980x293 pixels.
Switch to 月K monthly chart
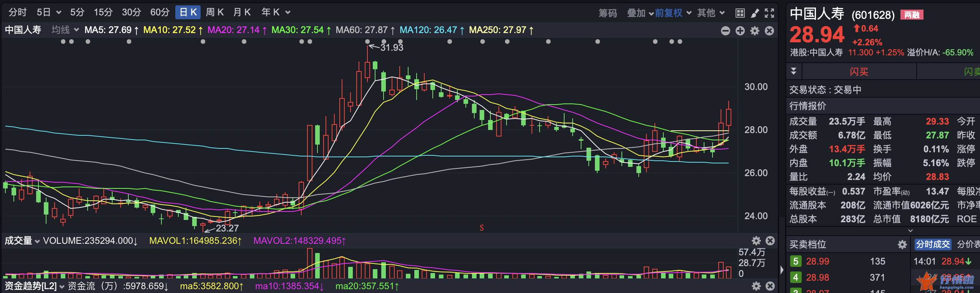(x=242, y=12)
